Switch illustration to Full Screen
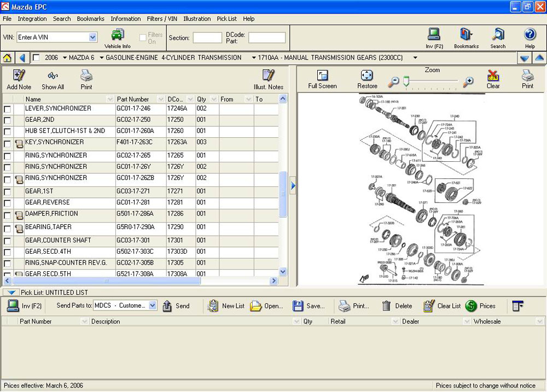547x392 pixels. point(322,76)
